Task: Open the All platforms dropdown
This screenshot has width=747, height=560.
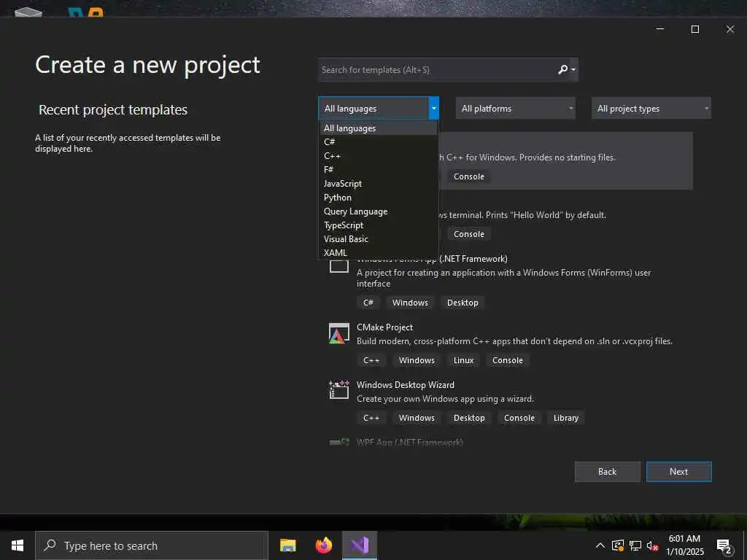Action: click(516, 109)
